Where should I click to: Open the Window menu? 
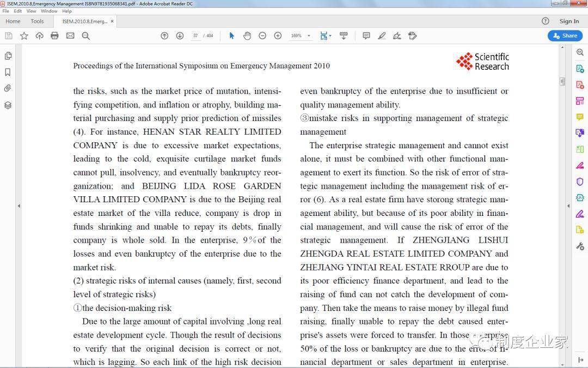(49, 11)
